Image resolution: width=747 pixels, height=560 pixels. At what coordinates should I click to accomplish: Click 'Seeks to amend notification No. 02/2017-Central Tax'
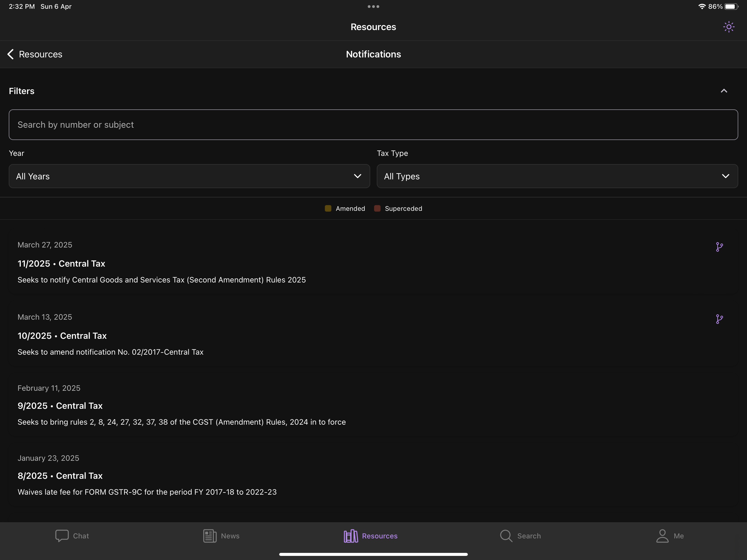click(x=110, y=352)
